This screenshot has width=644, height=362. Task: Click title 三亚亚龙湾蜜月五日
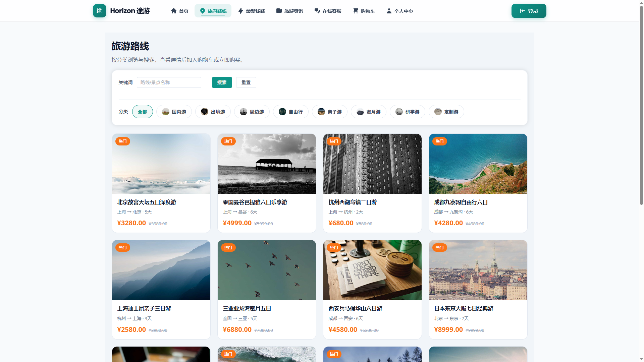pos(247,308)
